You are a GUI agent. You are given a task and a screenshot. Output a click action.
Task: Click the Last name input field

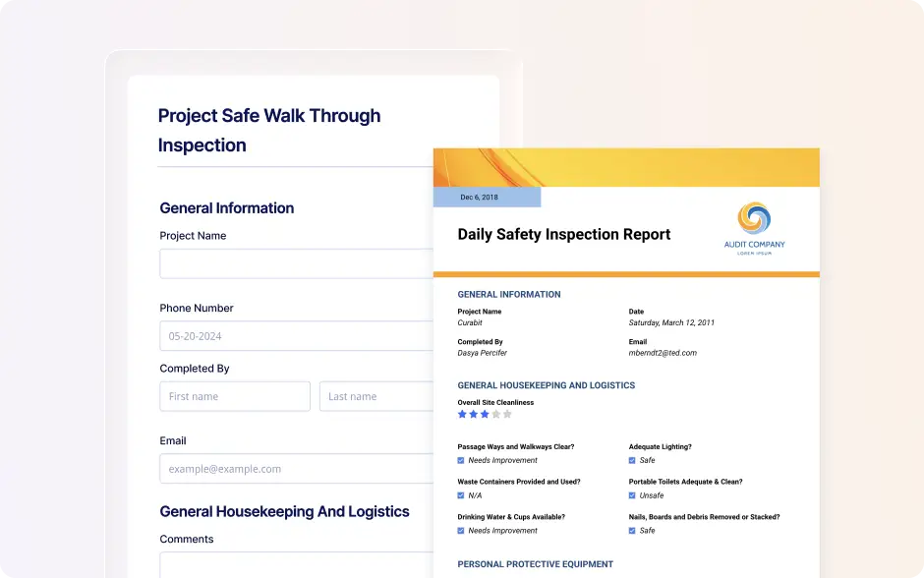(376, 396)
